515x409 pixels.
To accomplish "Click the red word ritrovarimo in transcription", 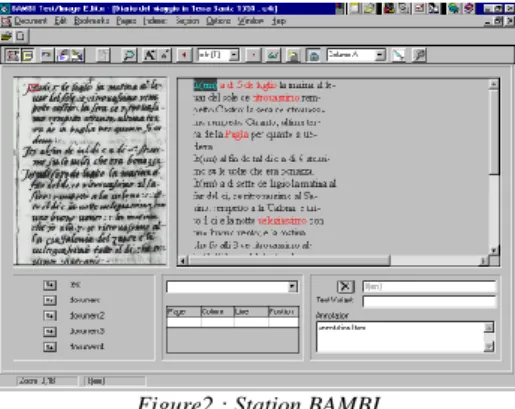I will (x=276, y=98).
